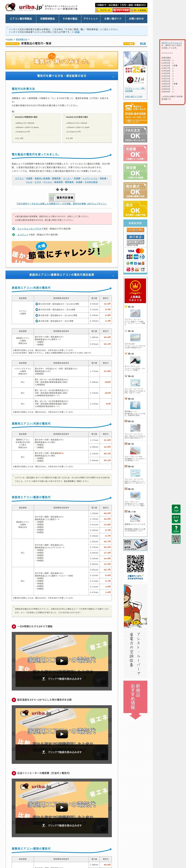Follow シャワートイレ category link
186x868 pixels.
[90, 178]
